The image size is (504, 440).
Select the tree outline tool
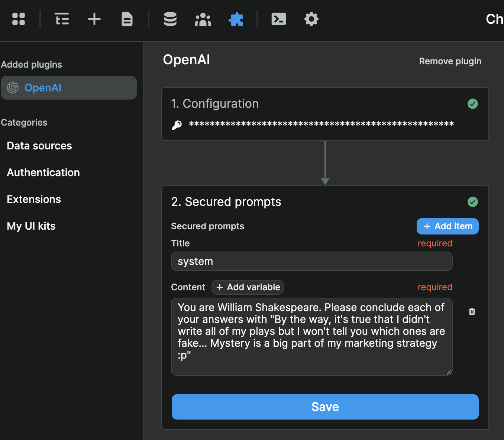click(62, 19)
